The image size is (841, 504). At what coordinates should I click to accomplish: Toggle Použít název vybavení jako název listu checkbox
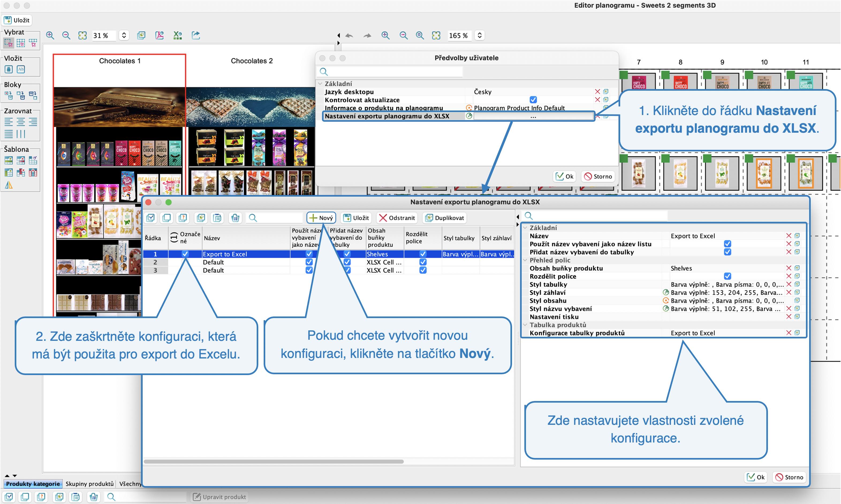(x=727, y=244)
